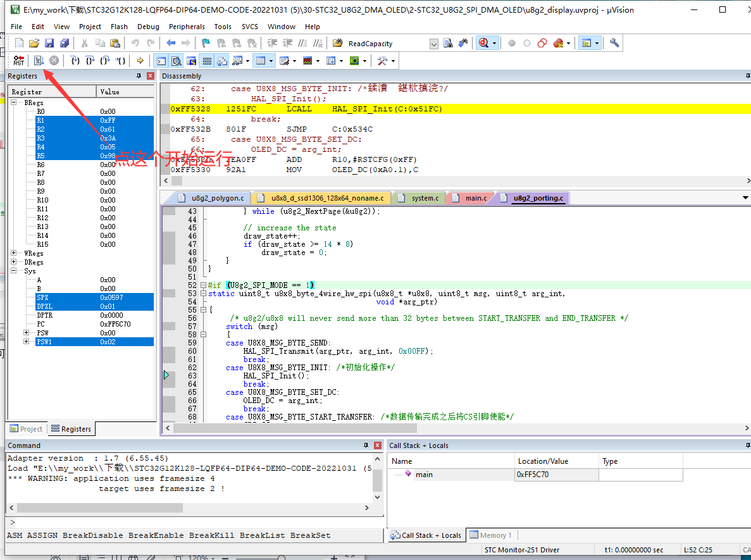Toggle the Command Window toolbar button
The height and width of the screenshot is (560, 751).
[161, 61]
